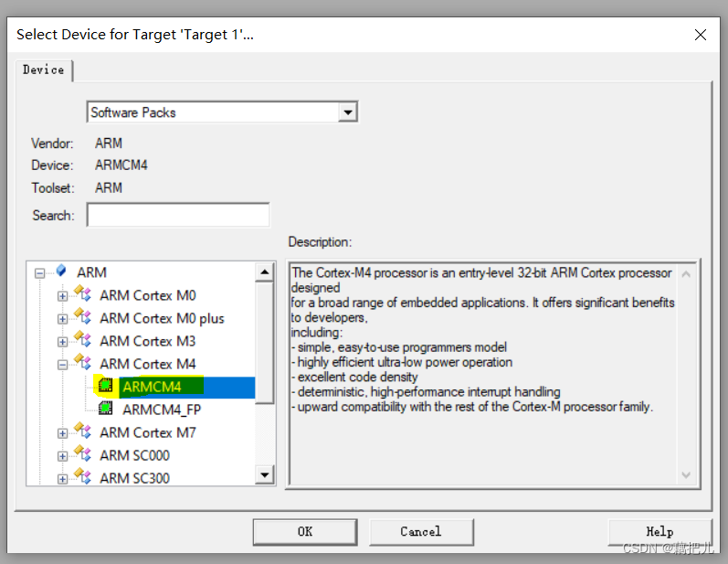The image size is (728, 564).
Task: Expand the ARM Cortex M0 node
Action: click(62, 296)
